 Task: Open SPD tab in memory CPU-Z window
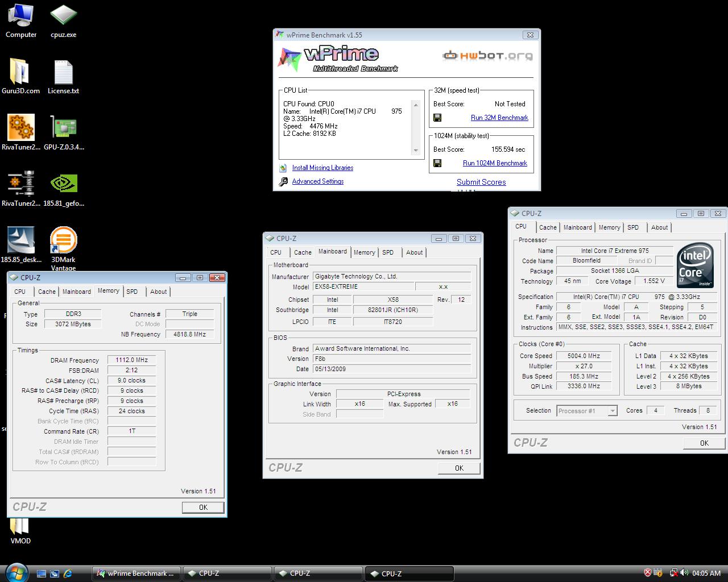132,292
